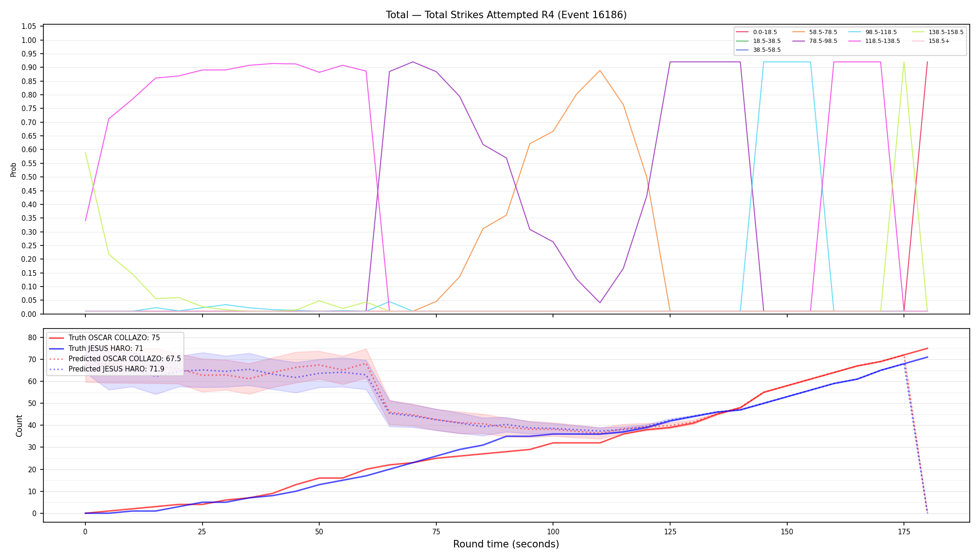
Task: Click the '18.5-38.5' legend entry
Action: coord(758,41)
